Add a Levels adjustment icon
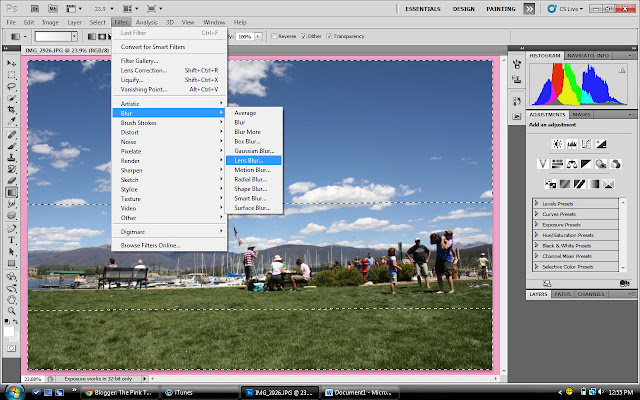This screenshot has height=400, width=640. (572, 144)
